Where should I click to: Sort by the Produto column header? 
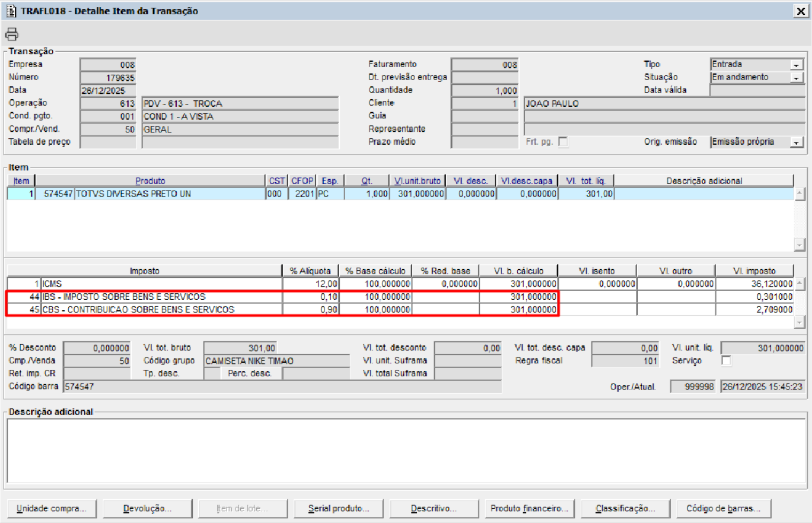(x=150, y=180)
